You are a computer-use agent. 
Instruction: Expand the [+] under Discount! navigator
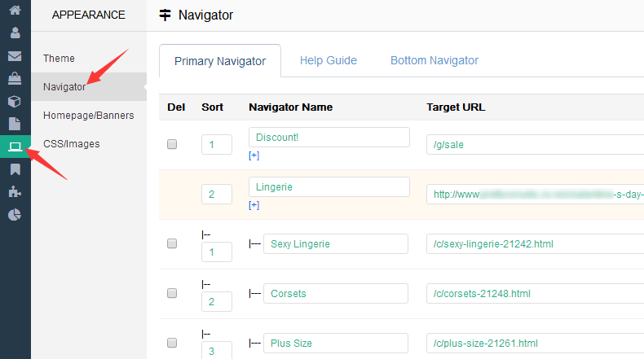tap(254, 155)
